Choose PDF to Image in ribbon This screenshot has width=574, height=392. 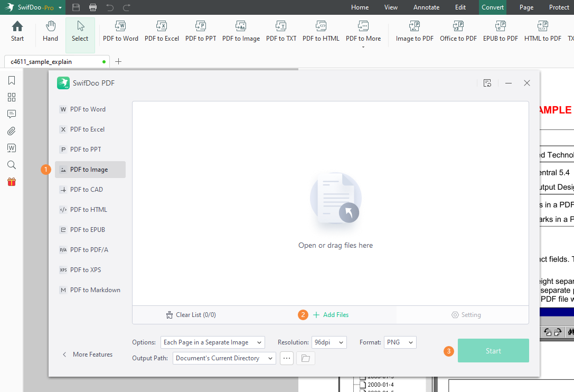[241, 32]
